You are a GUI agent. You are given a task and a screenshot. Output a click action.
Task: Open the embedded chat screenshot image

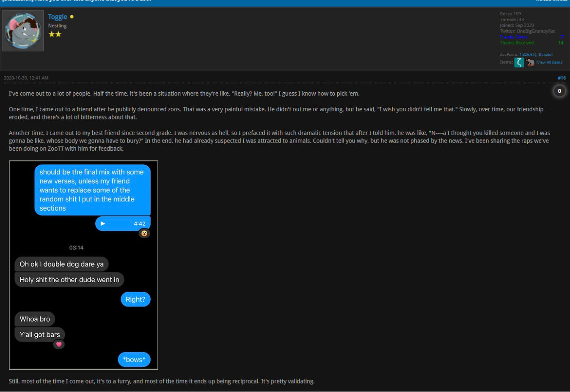(83, 265)
